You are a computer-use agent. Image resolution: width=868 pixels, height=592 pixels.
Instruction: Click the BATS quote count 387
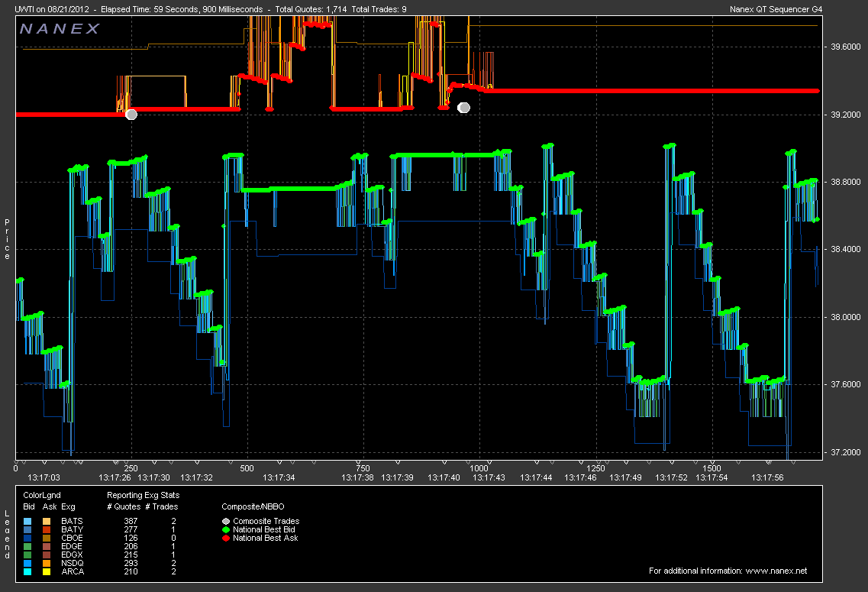[131, 521]
